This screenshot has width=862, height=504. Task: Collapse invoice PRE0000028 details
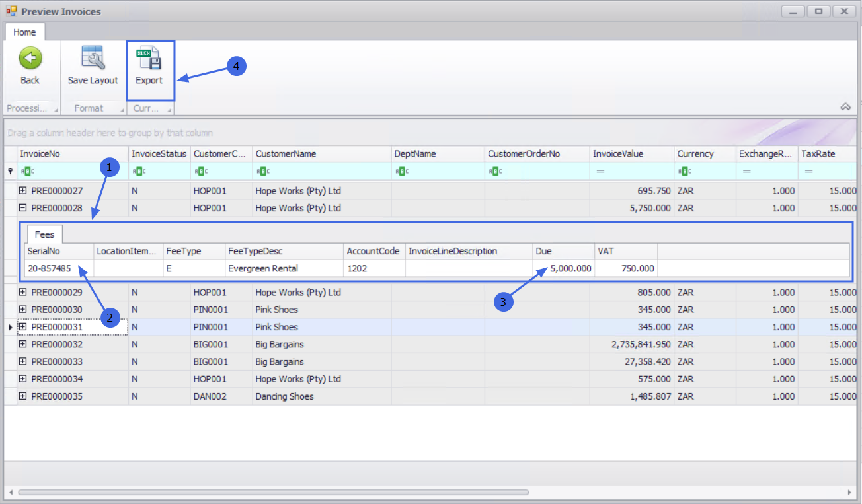click(23, 208)
